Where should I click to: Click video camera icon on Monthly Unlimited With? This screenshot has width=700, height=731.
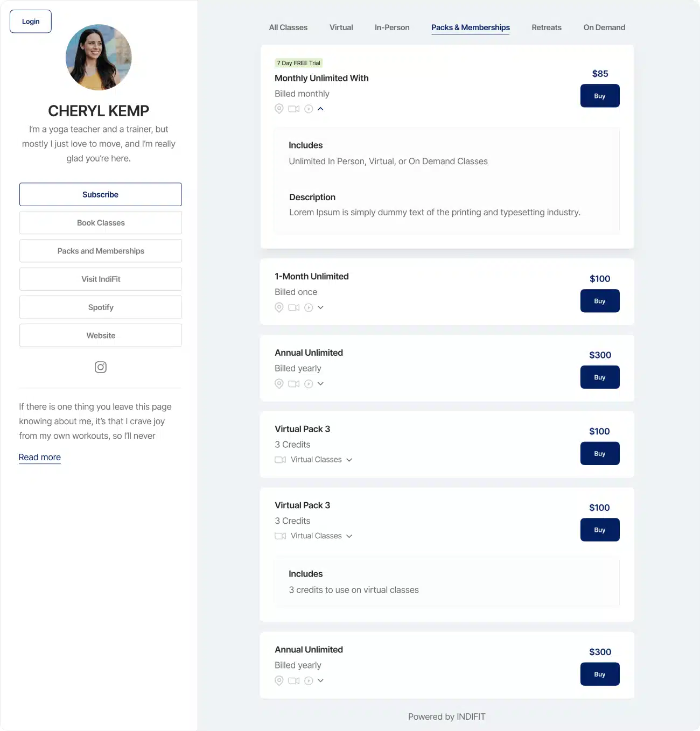click(293, 109)
